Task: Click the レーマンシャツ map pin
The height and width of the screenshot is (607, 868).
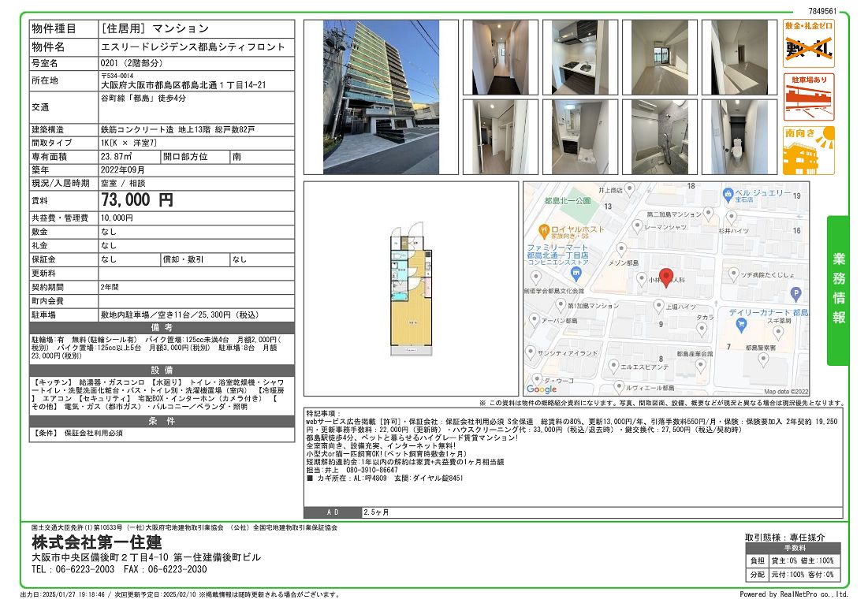Action: click(637, 225)
